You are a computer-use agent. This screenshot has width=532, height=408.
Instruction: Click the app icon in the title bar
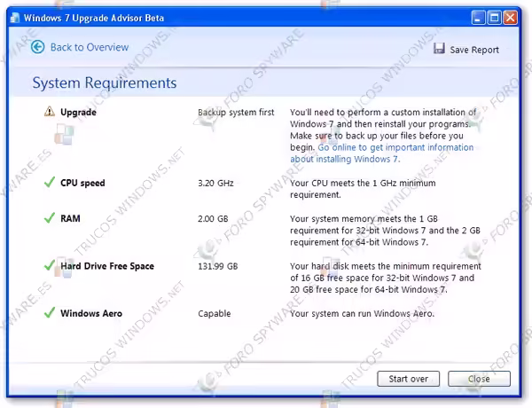click(15, 18)
